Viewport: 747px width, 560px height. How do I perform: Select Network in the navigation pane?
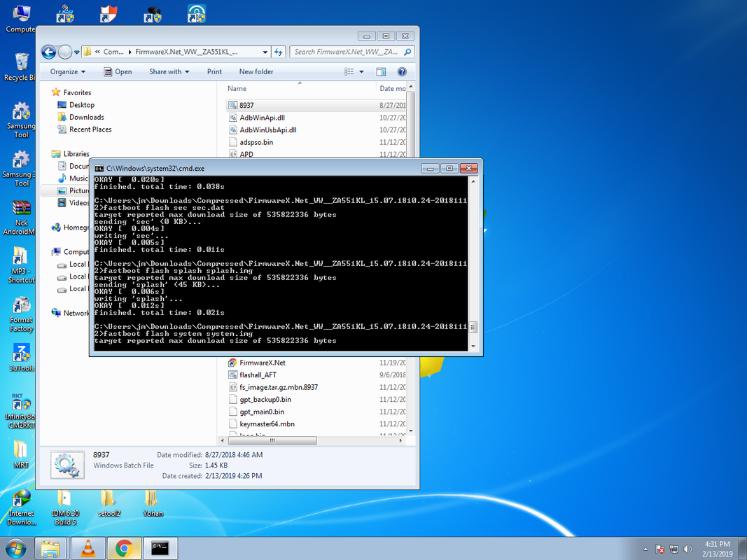tap(70, 313)
